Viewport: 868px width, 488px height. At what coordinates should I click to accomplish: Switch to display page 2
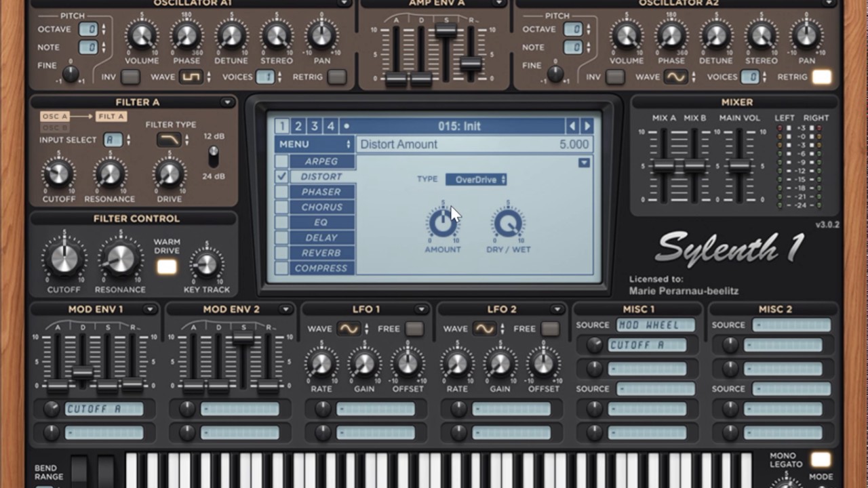coord(298,126)
